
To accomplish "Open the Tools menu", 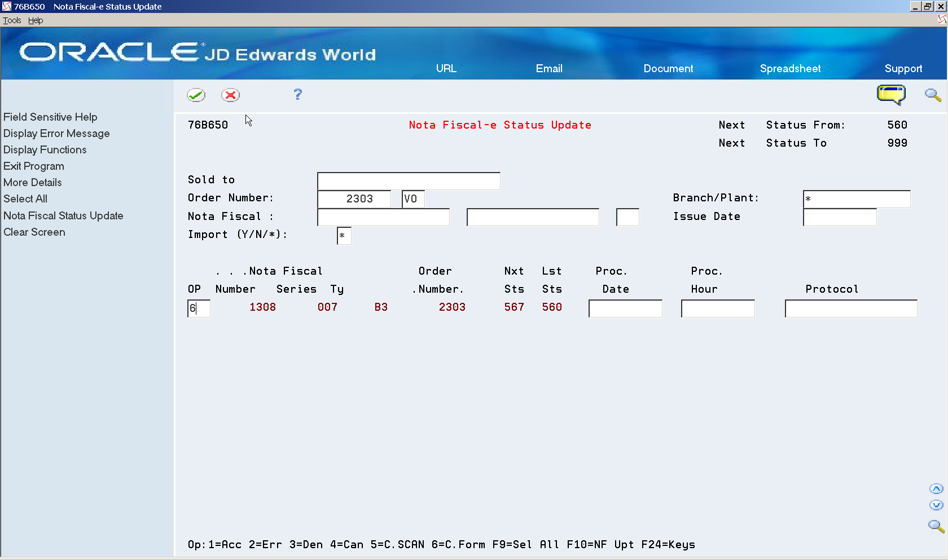I will tap(12, 20).
